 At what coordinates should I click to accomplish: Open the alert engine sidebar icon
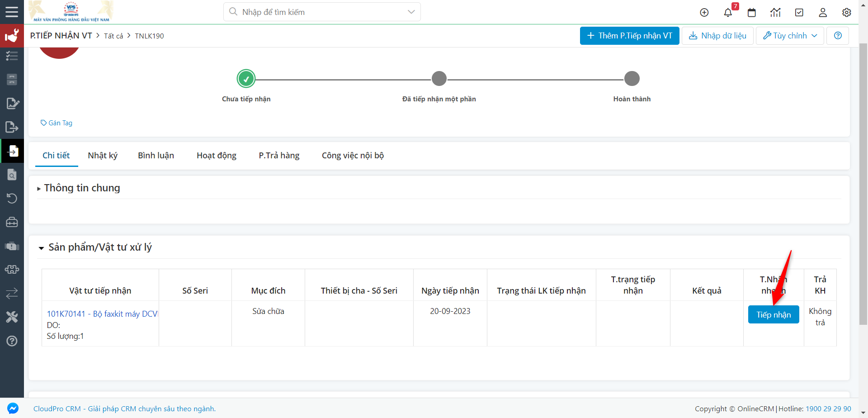pyautogui.click(x=12, y=246)
